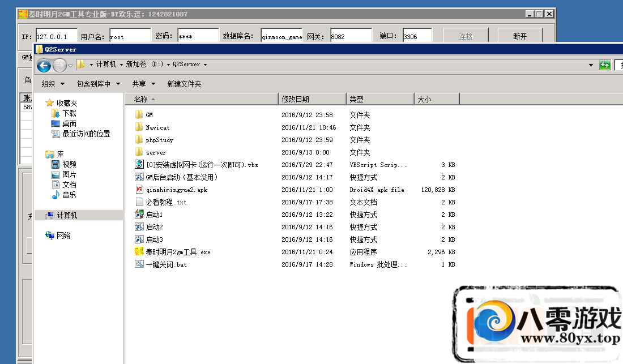Click the refresh icon beside address bar
The width and height of the screenshot is (623, 364).
coord(605,65)
